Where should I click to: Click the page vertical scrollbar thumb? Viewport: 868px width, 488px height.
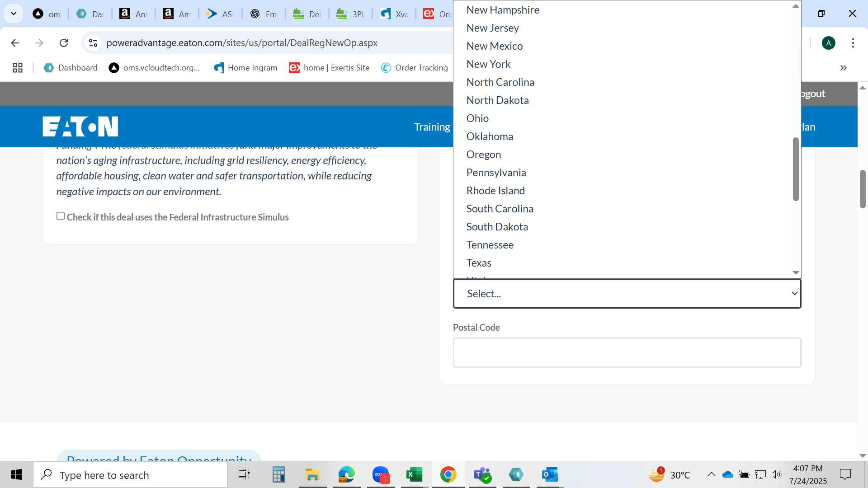tap(863, 189)
